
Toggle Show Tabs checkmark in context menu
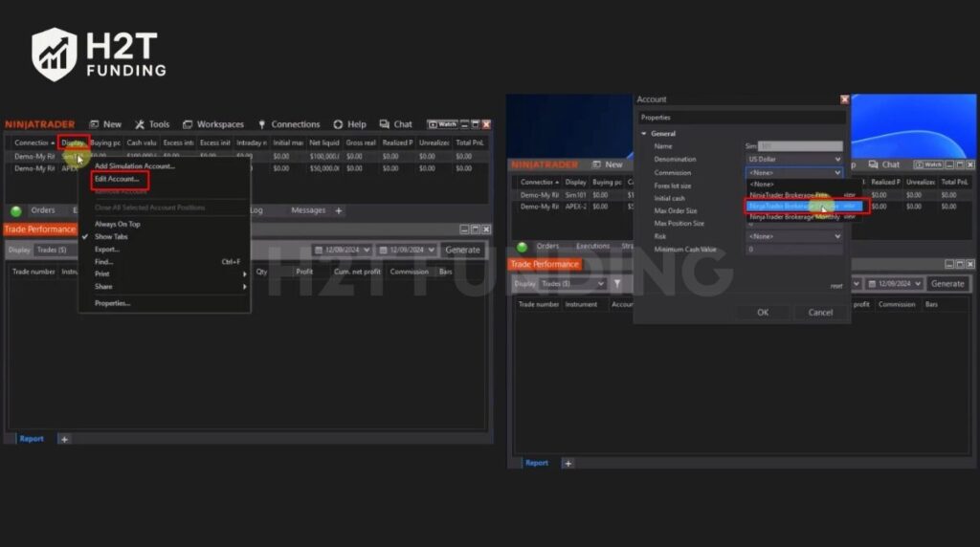coord(111,236)
